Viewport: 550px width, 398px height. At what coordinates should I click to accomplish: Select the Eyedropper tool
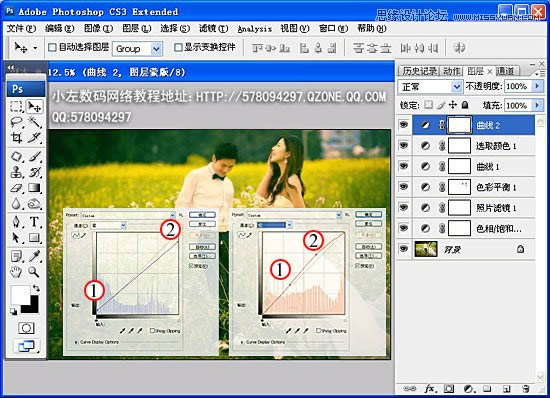pos(34,256)
